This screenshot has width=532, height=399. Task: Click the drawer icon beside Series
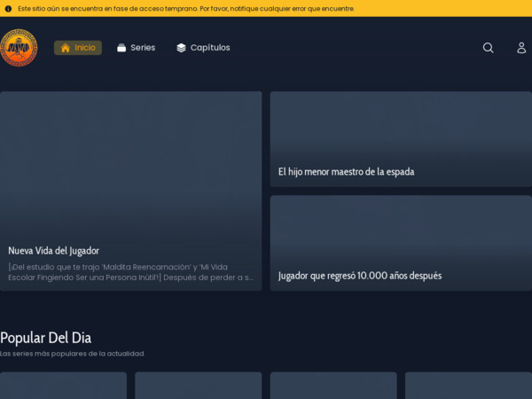tap(121, 48)
